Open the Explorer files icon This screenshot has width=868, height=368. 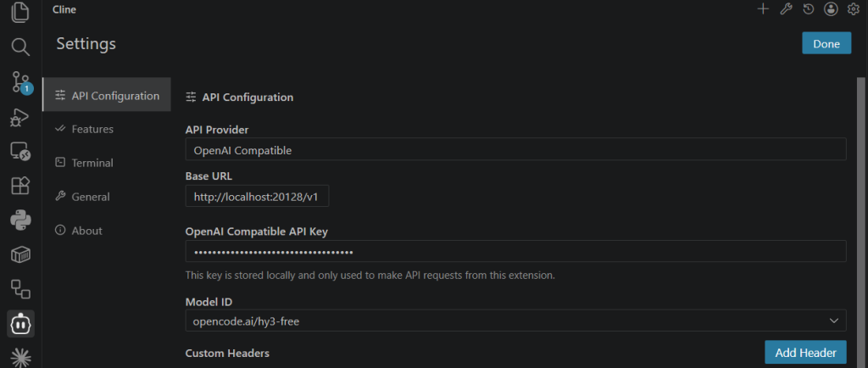(20, 12)
